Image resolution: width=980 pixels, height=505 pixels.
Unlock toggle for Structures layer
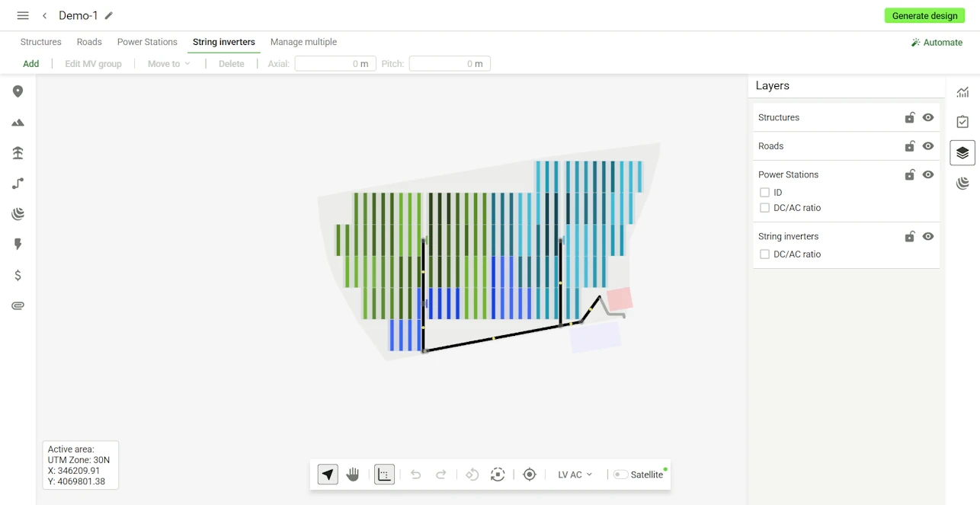point(909,117)
